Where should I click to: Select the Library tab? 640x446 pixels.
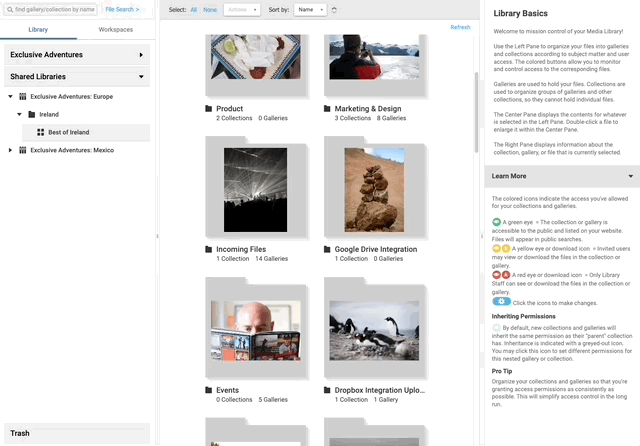38,31
